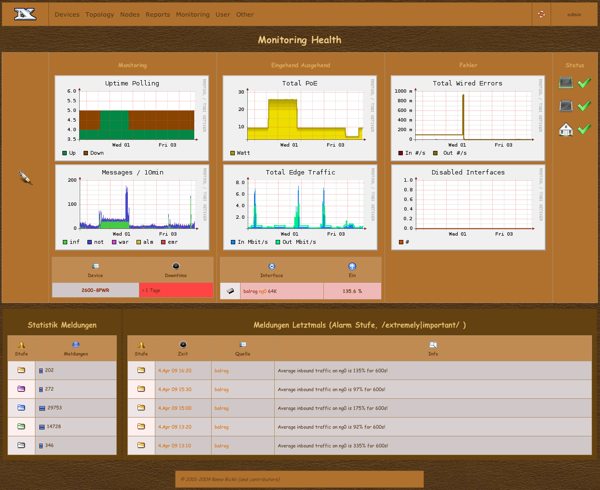This screenshot has width=600, height=490.
Task: Click green checkmark beside house icon
Action: tap(584, 129)
